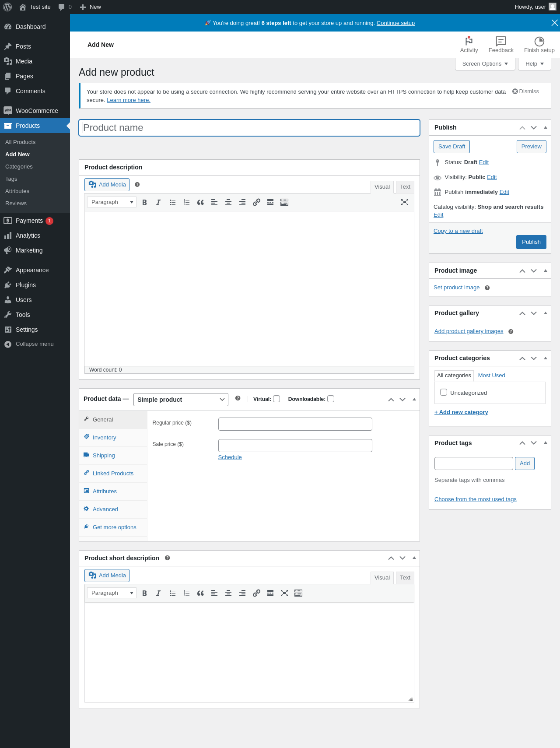Check the Uncategorized category
The width and height of the screenshot is (560, 748).
point(444,392)
